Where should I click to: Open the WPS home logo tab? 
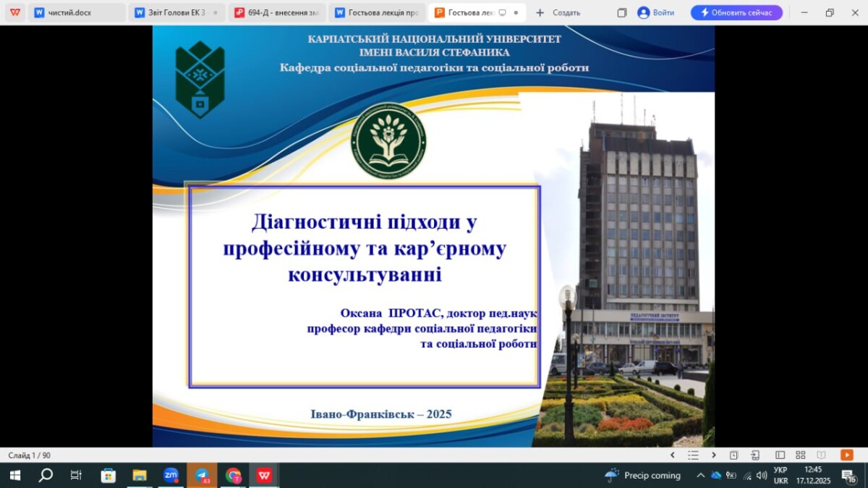(x=14, y=12)
